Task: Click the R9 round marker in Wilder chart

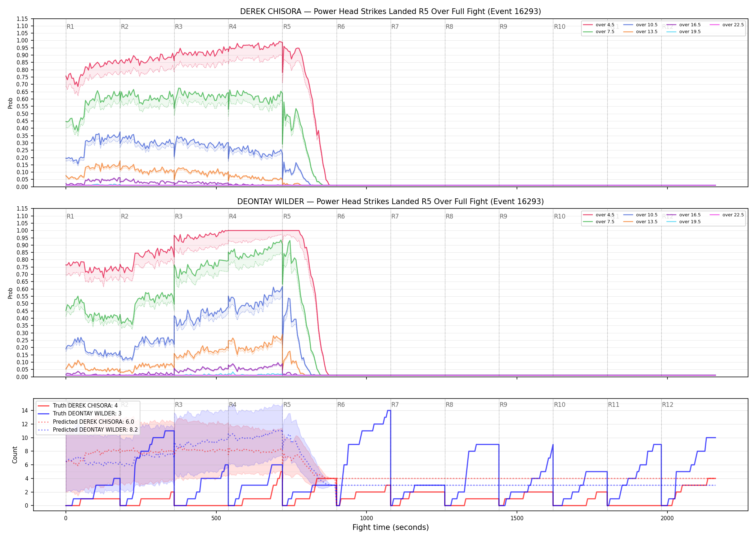Action: click(x=503, y=216)
